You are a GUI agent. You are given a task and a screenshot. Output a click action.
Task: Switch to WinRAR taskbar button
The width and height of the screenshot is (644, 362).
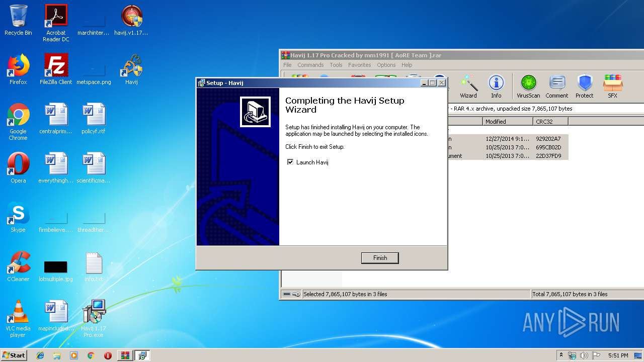tap(125, 355)
